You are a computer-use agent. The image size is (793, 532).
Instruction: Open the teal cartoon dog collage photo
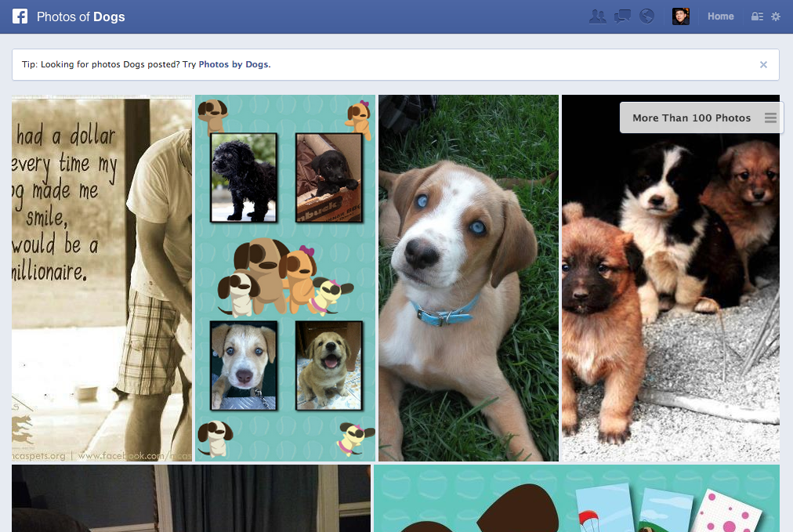(285, 278)
